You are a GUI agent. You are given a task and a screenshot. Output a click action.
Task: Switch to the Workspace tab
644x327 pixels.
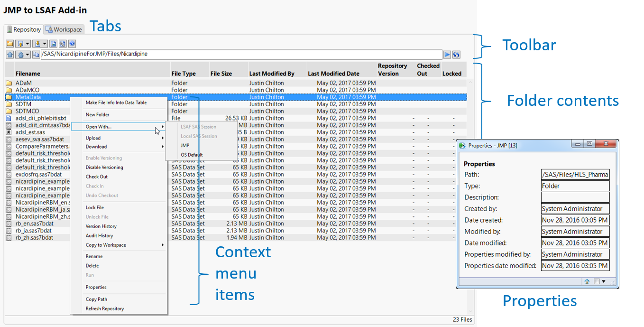(x=64, y=29)
